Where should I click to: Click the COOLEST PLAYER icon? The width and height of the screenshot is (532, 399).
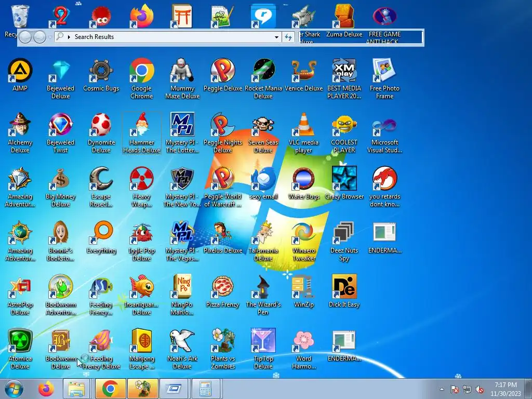(x=344, y=133)
